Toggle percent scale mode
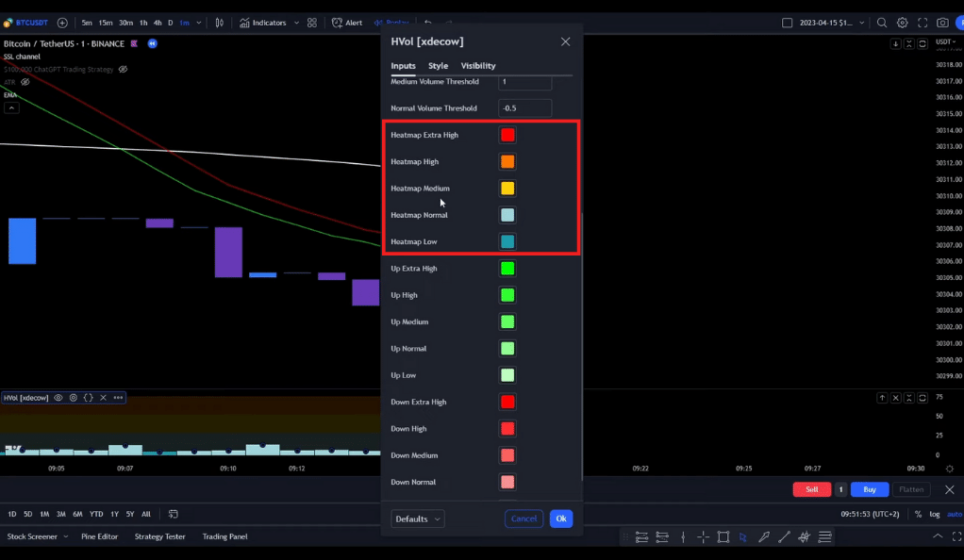Image resolution: width=964 pixels, height=560 pixels. (918, 514)
